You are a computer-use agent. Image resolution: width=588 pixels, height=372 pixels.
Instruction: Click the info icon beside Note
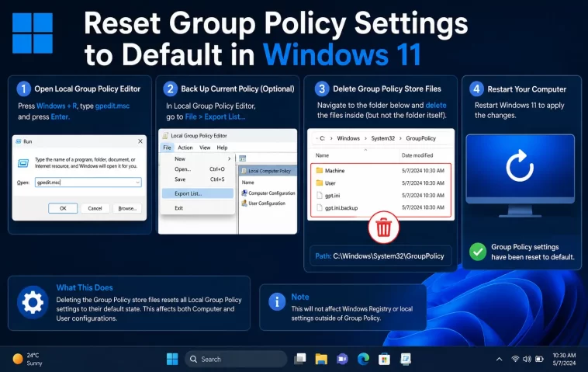pos(277,301)
